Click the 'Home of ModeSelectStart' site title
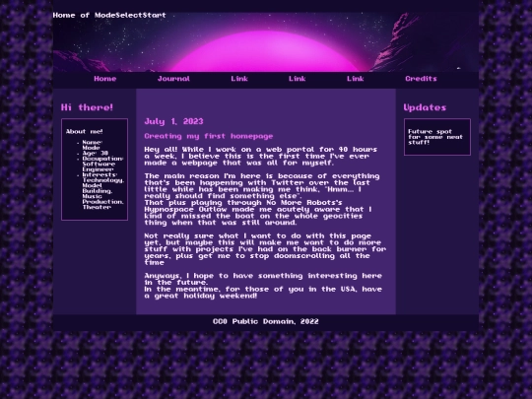532x399 pixels. click(109, 15)
